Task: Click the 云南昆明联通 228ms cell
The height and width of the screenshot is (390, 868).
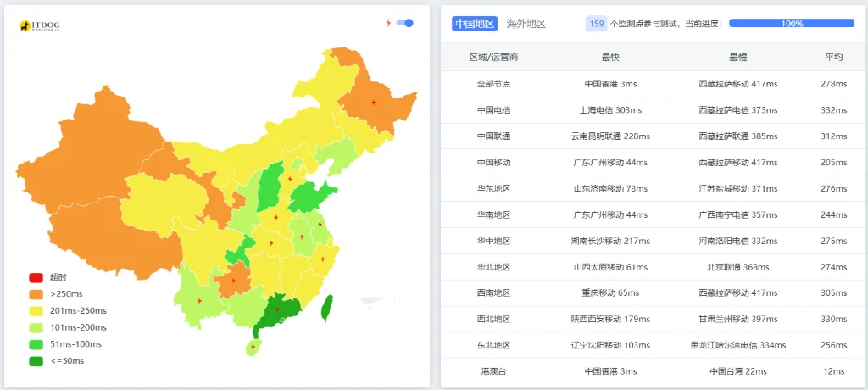Action: click(610, 136)
